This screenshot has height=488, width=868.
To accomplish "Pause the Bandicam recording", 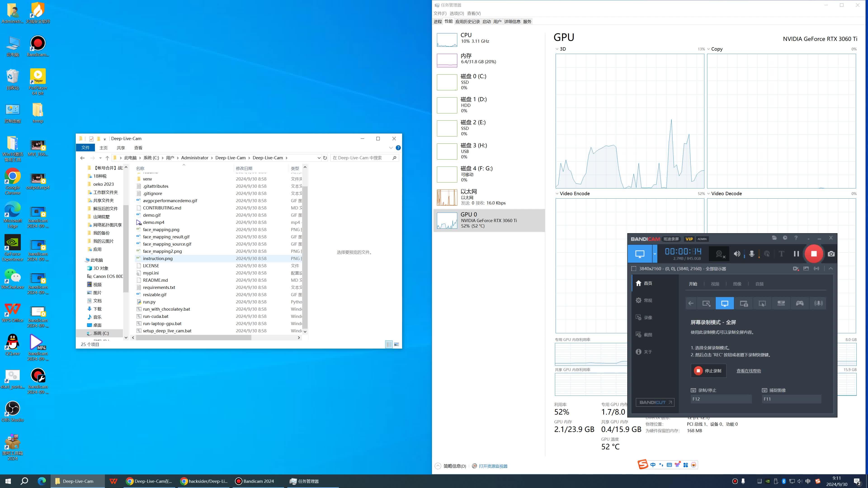I will pyautogui.click(x=796, y=253).
